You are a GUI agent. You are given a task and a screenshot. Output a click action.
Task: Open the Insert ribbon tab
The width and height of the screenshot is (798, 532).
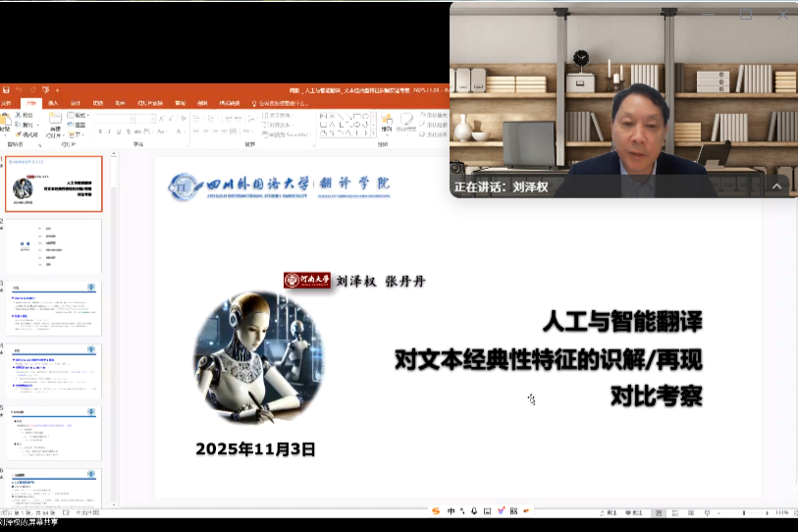pos(53,102)
